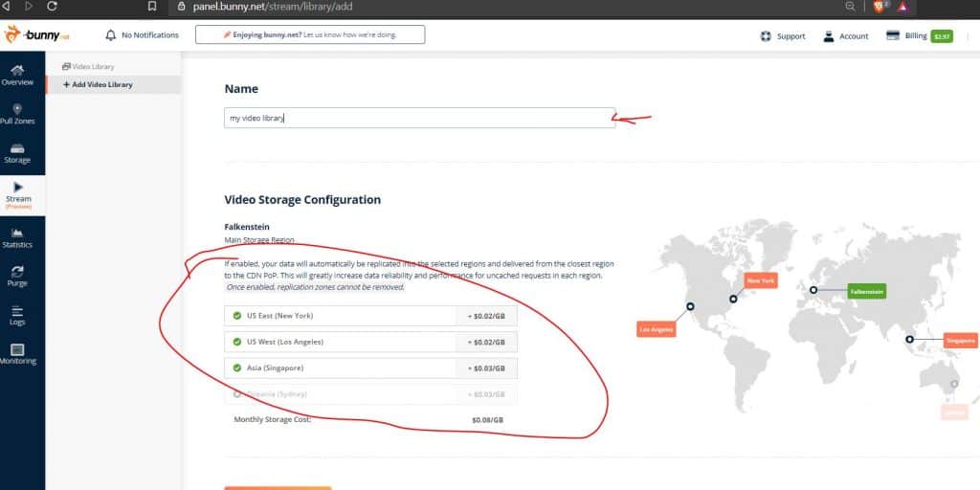
Task: Click the notifications bell icon
Action: 111,35
